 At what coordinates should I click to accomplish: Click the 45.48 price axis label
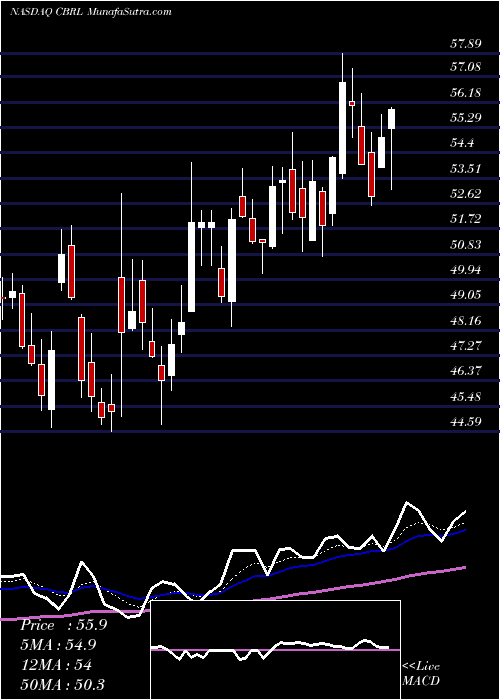pyautogui.click(x=465, y=396)
